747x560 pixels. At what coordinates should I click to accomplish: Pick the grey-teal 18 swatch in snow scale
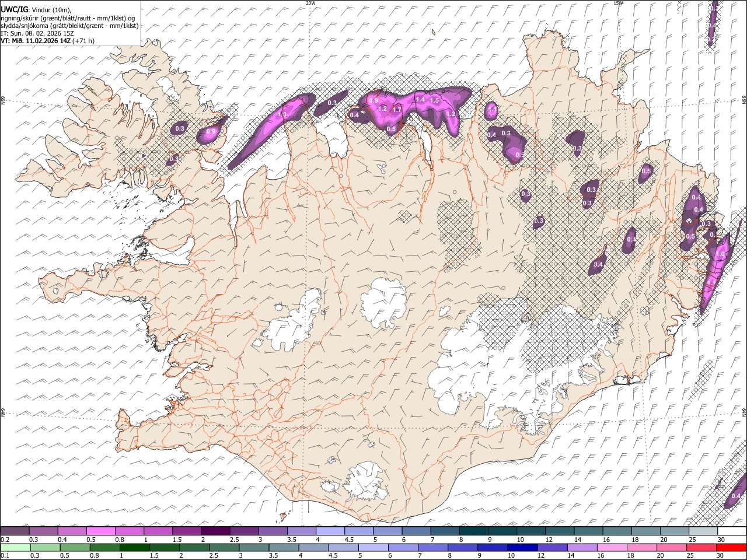[646, 531]
